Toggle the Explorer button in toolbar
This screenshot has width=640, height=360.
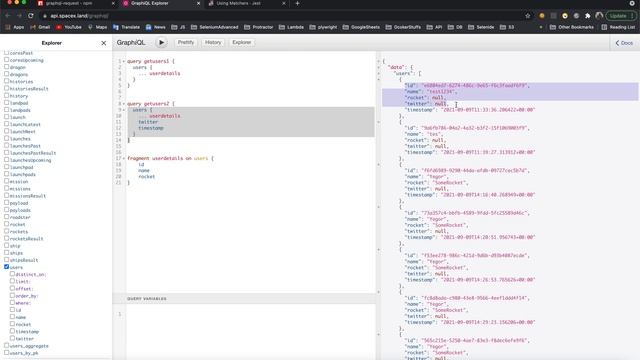pyautogui.click(x=242, y=42)
